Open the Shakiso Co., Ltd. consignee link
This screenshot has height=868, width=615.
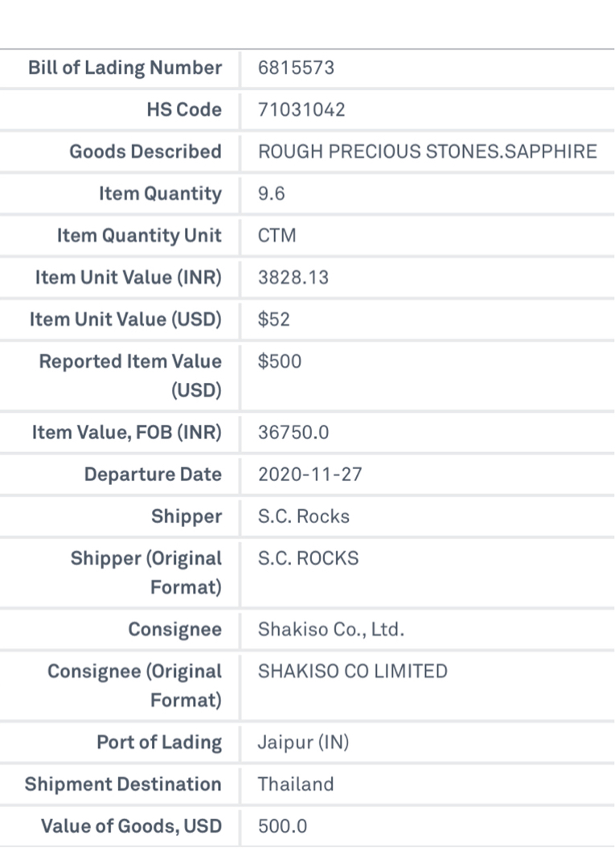click(330, 631)
